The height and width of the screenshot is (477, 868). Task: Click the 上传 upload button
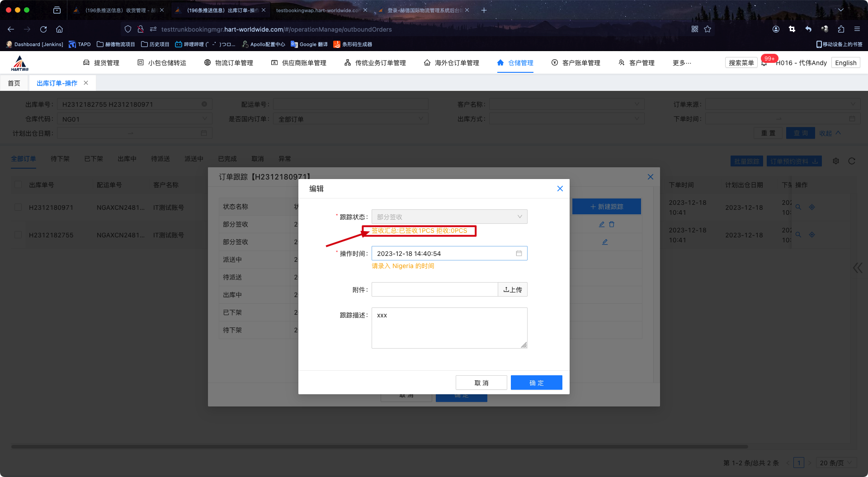513,289
